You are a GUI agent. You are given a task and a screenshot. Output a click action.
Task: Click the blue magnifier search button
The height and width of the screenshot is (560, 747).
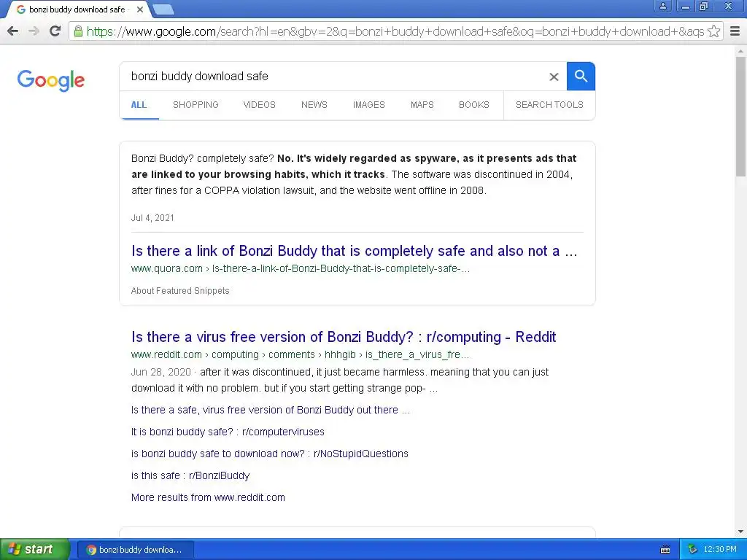(581, 76)
